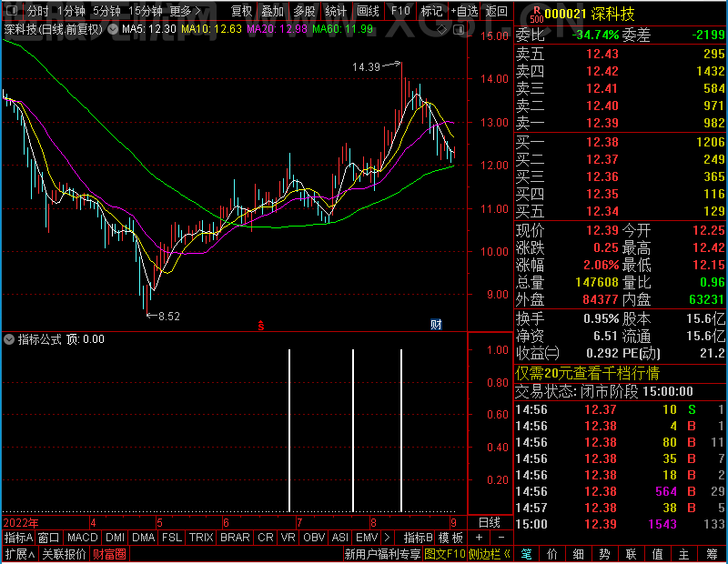Select the 1分钟 timeframe
The width and height of the screenshot is (728, 564).
[71, 11]
